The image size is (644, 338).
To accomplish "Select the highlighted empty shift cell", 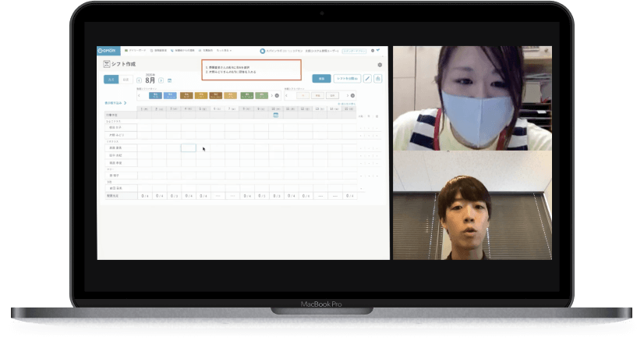I will (x=188, y=148).
